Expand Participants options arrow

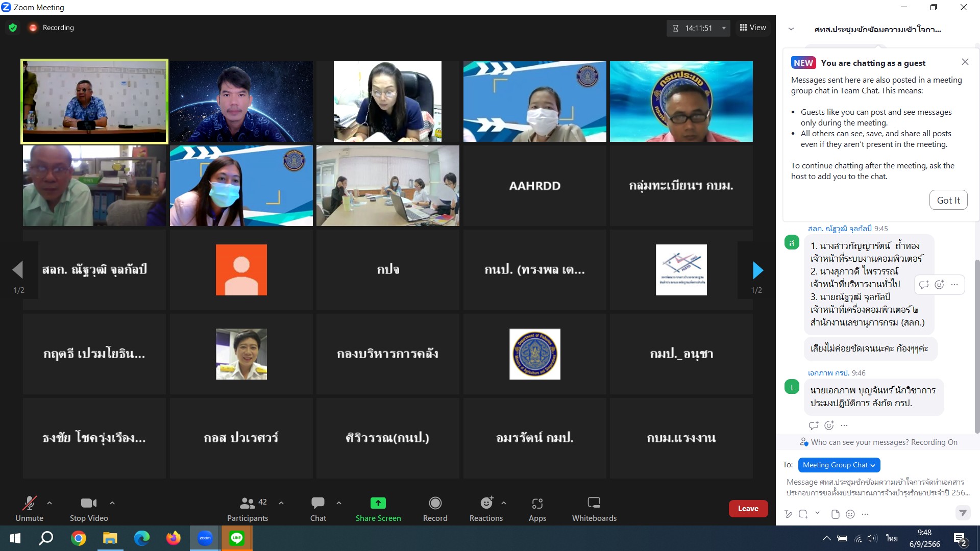[281, 503]
